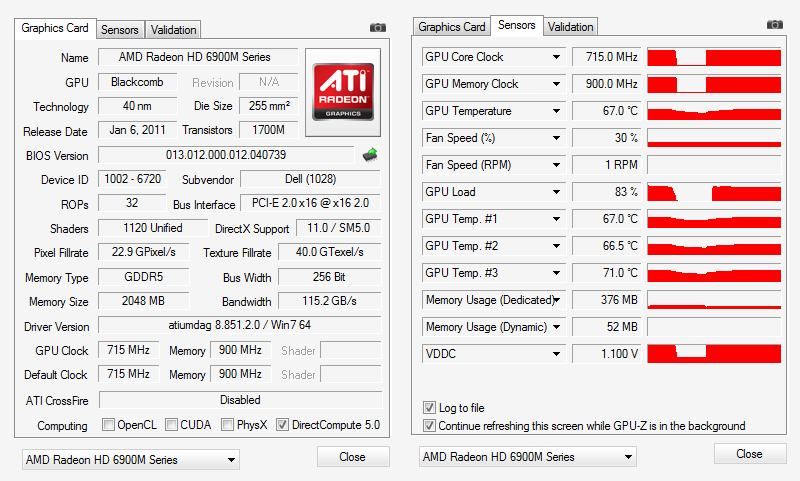Toggle the OpenCL checkbox

108,424
